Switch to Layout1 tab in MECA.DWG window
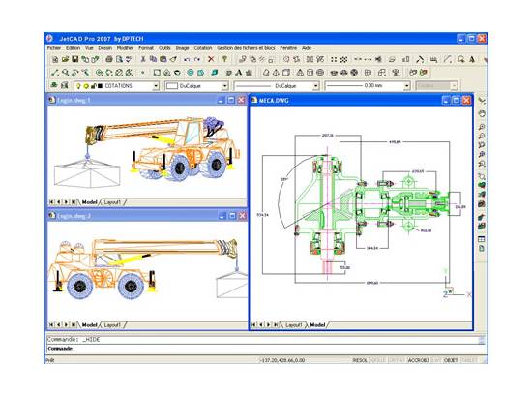The height and width of the screenshot is (397, 532). tap(293, 325)
